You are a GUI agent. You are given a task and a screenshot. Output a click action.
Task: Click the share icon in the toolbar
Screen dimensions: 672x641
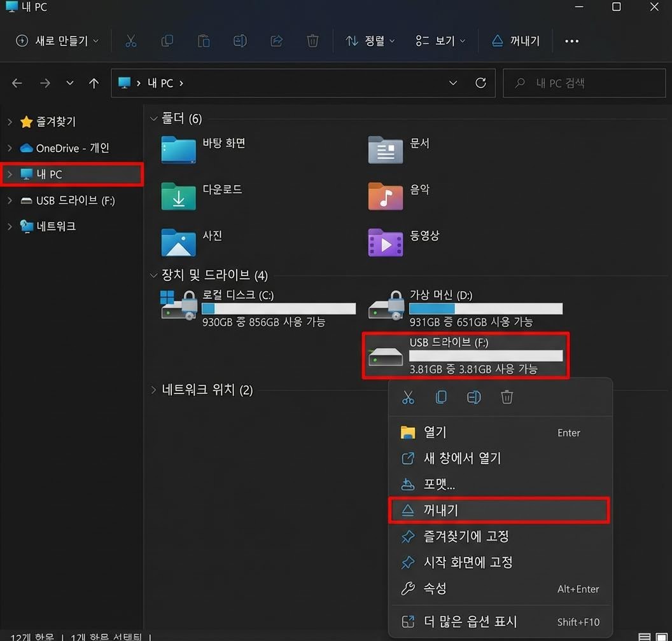pos(276,41)
